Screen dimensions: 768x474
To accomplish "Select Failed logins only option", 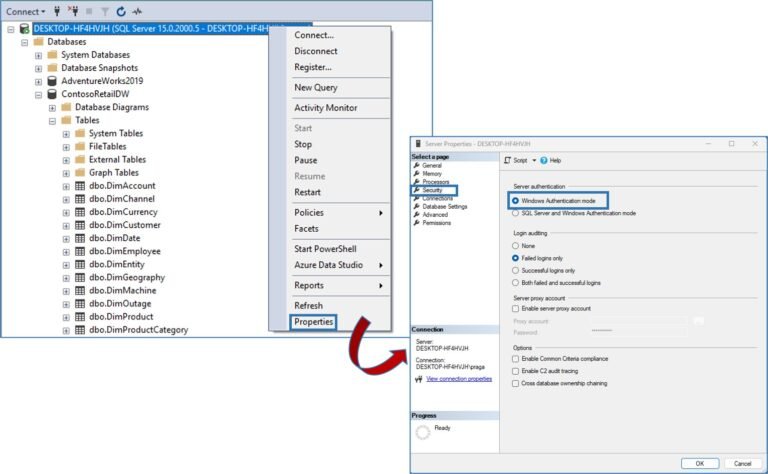I will 515,258.
